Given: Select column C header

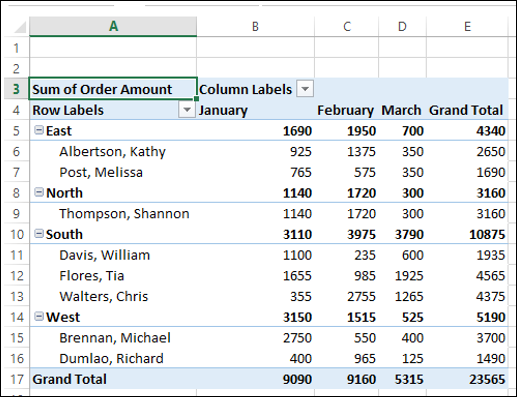Looking at the screenshot, I should 347,26.
